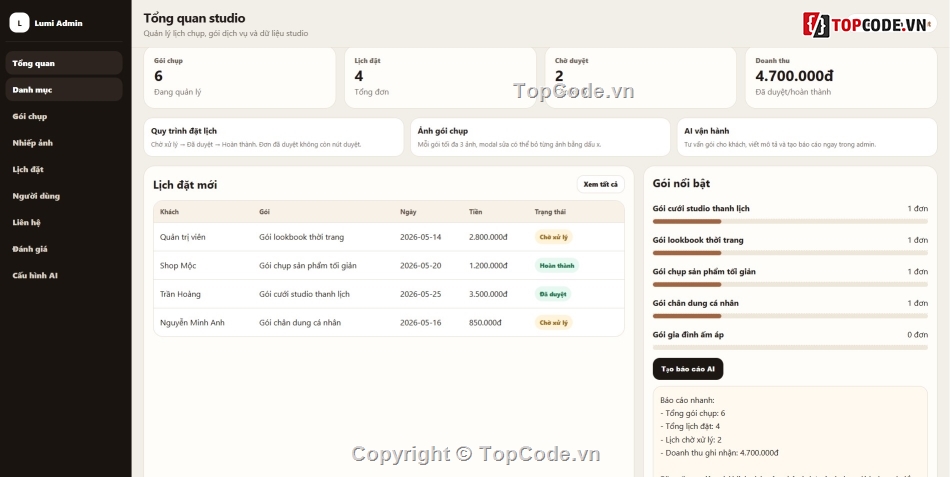This screenshot has width=950, height=477.
Task: Click the date 2026-05-25
Action: tap(420, 294)
